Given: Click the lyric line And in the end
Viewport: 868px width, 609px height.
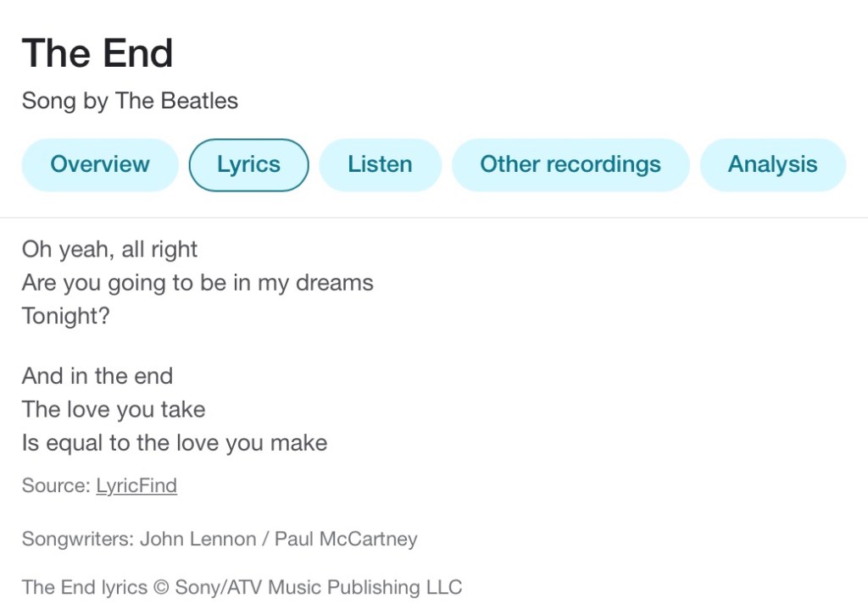Looking at the screenshot, I should (x=97, y=376).
